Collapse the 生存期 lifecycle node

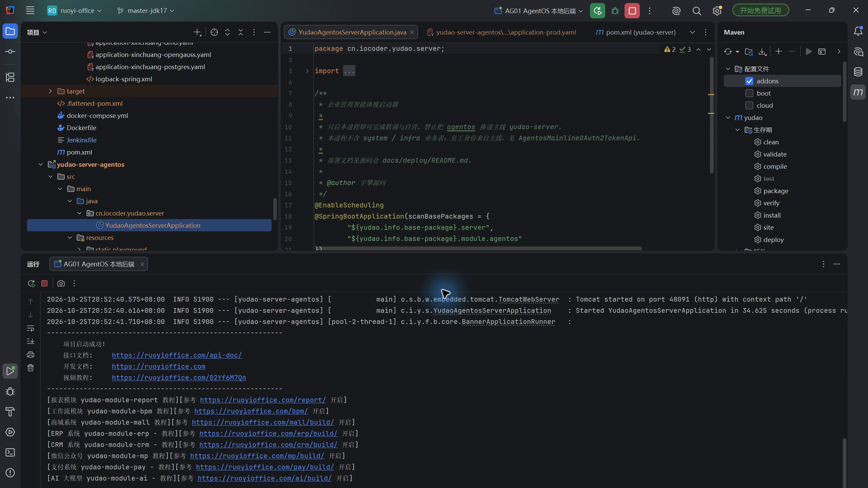click(738, 130)
